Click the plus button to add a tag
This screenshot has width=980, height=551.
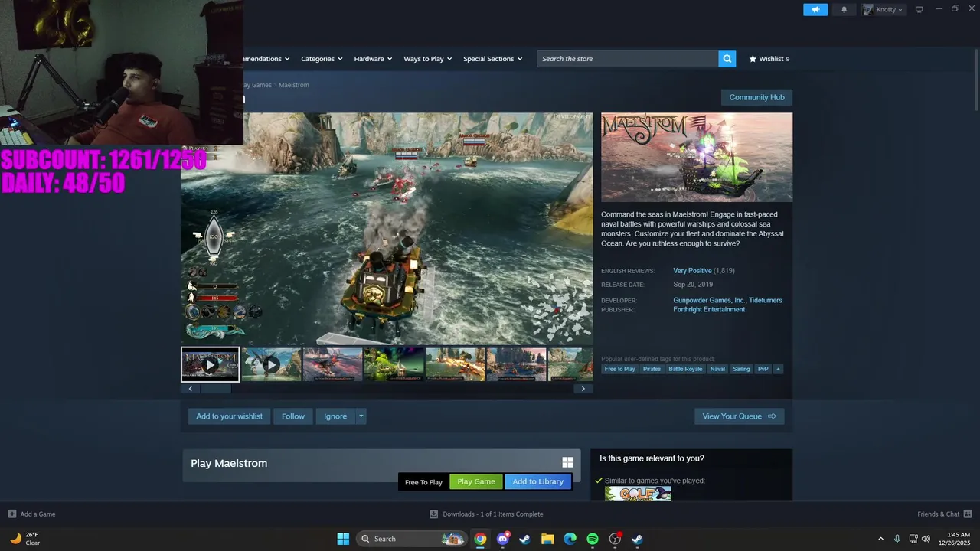[x=778, y=369]
